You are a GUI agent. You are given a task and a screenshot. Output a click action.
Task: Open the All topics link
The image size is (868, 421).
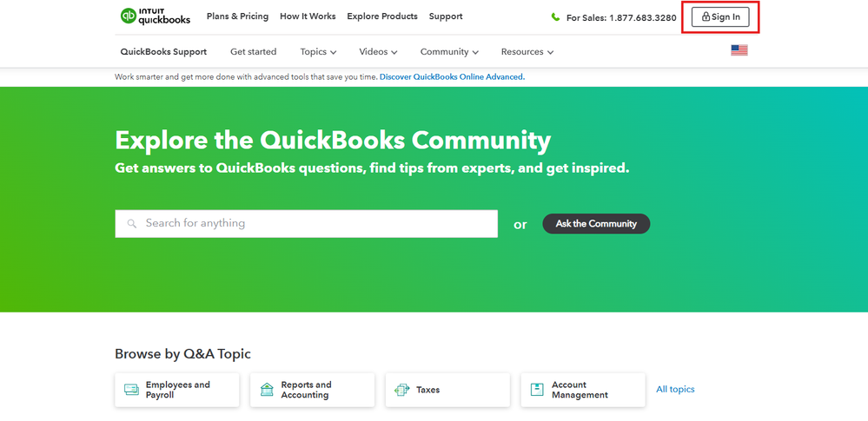pyautogui.click(x=675, y=389)
